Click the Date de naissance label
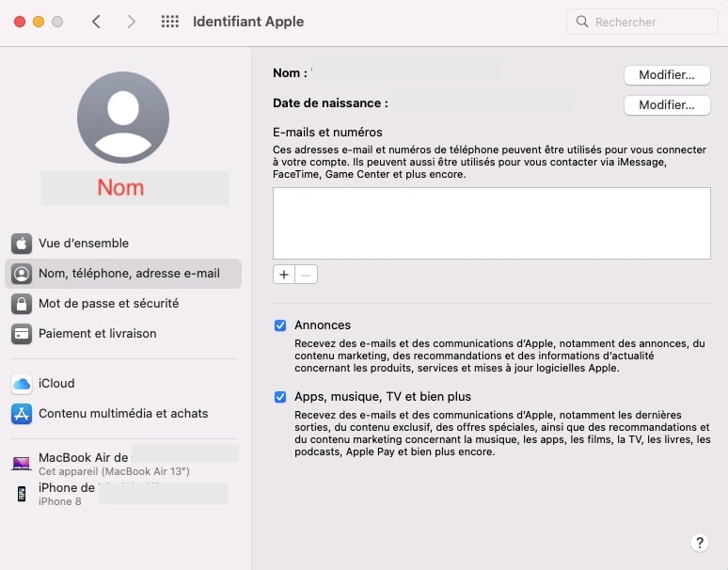Image resolution: width=728 pixels, height=570 pixels. (330, 103)
